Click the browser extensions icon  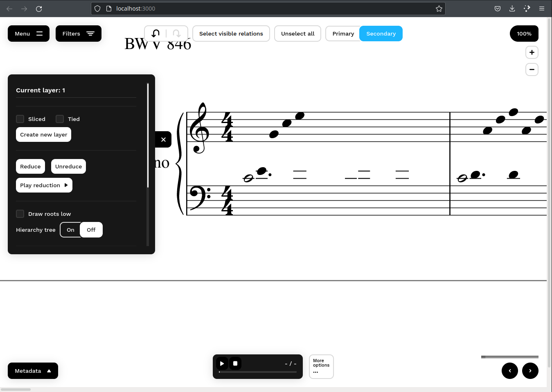527,9
